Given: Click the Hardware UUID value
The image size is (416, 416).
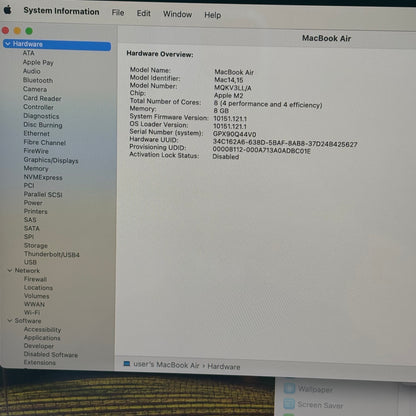Looking at the screenshot, I should (285, 143).
